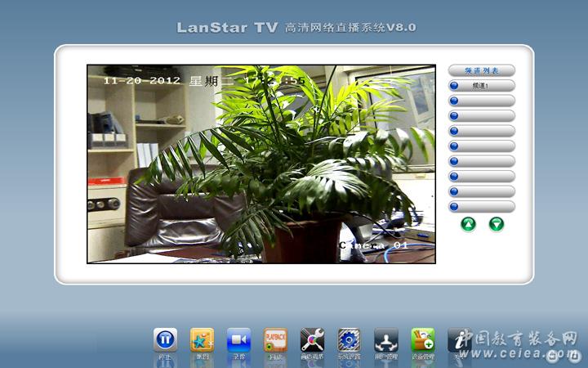
Task: Click the blue pause/stop (停止) icon
Action: click(x=165, y=340)
